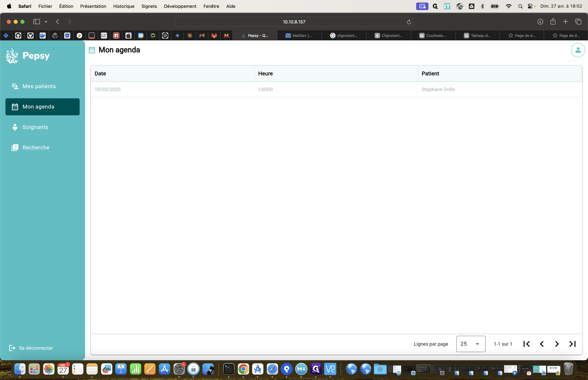Click the 14H00 time cell

265,89
